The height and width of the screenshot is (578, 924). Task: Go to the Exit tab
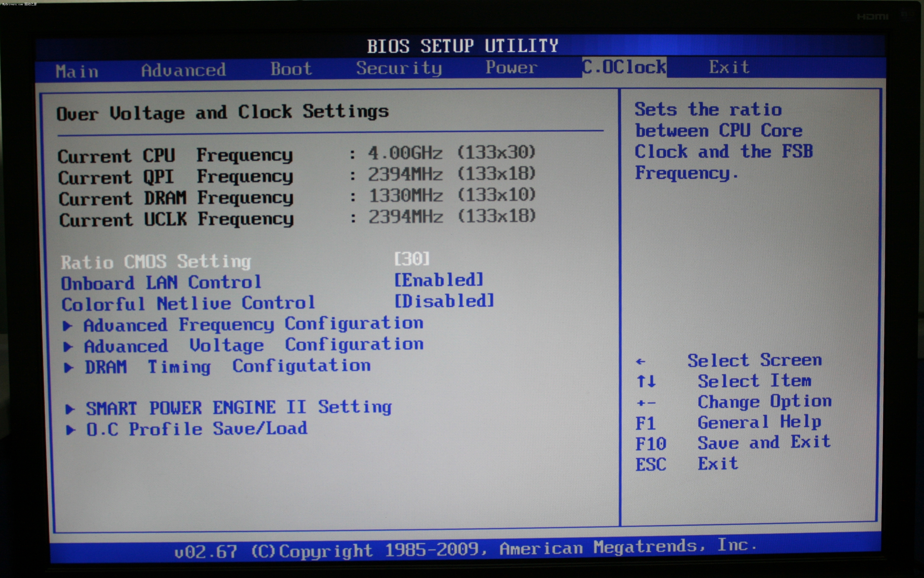[729, 67]
